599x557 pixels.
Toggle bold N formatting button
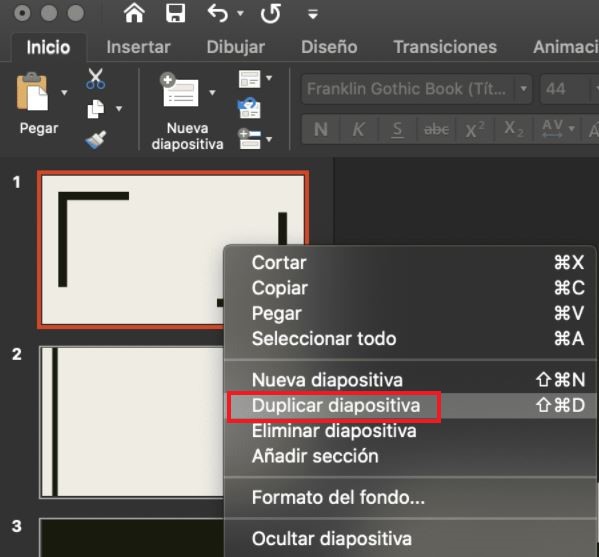point(321,130)
